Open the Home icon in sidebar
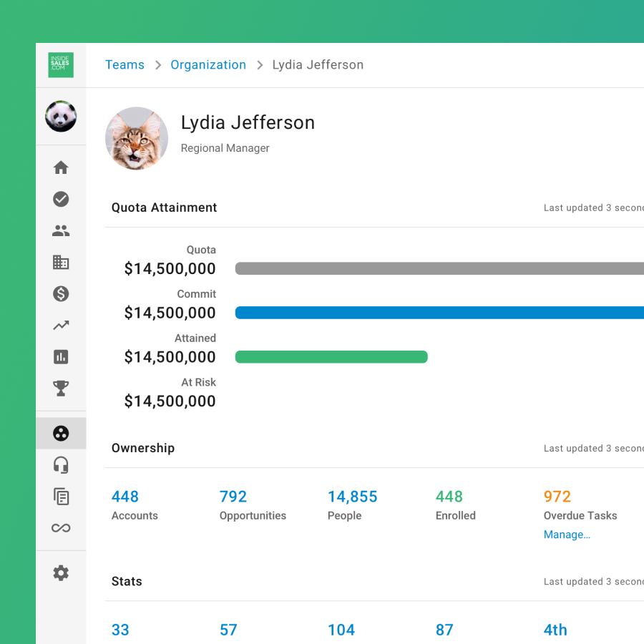Screen dimensions: 644x644 coord(61,167)
